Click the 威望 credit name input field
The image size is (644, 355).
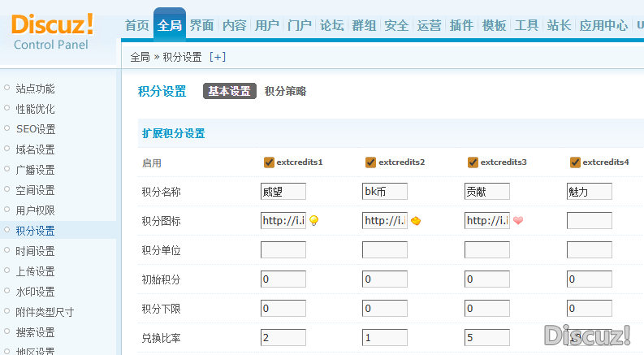[x=283, y=192]
